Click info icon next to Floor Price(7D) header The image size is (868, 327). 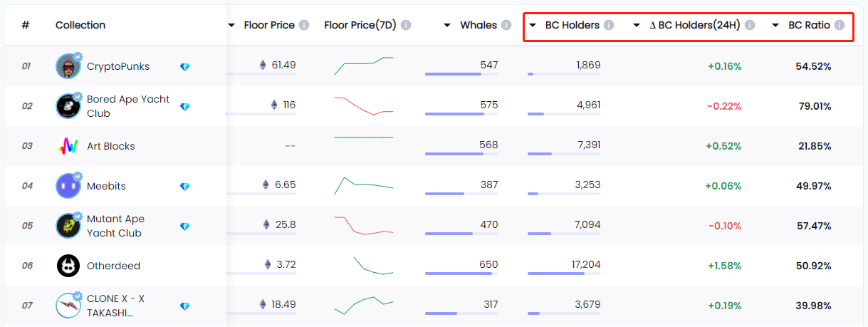click(x=406, y=25)
